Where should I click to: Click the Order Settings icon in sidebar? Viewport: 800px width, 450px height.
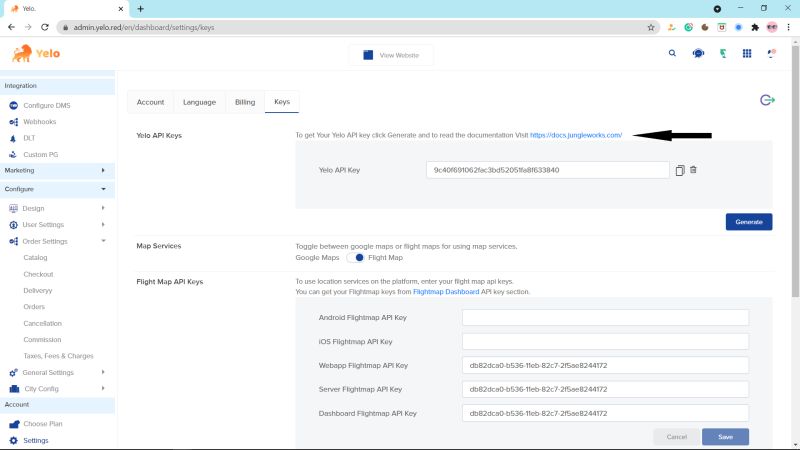[x=13, y=241]
